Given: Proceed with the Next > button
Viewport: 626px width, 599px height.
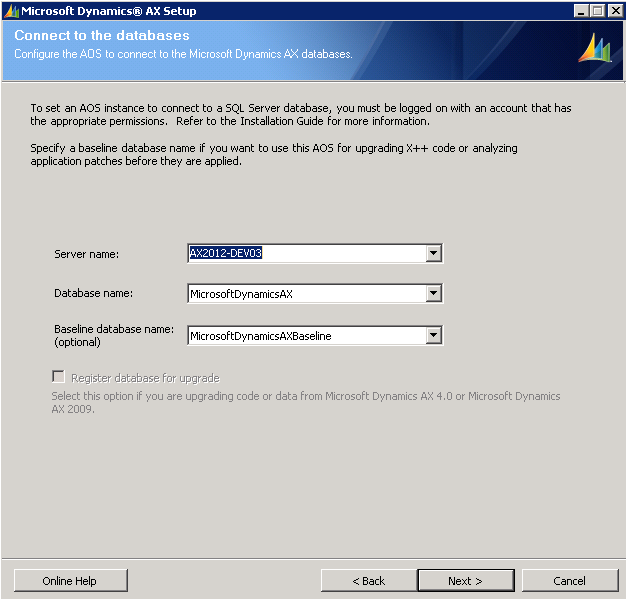Looking at the screenshot, I should pyautogui.click(x=466, y=581).
